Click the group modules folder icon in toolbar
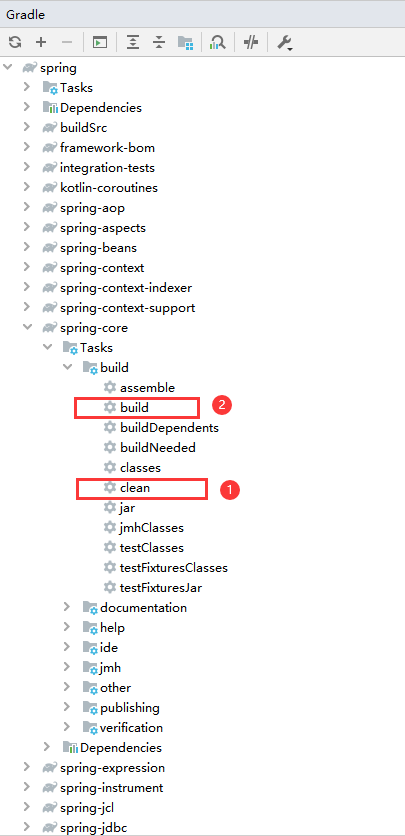 pos(185,43)
